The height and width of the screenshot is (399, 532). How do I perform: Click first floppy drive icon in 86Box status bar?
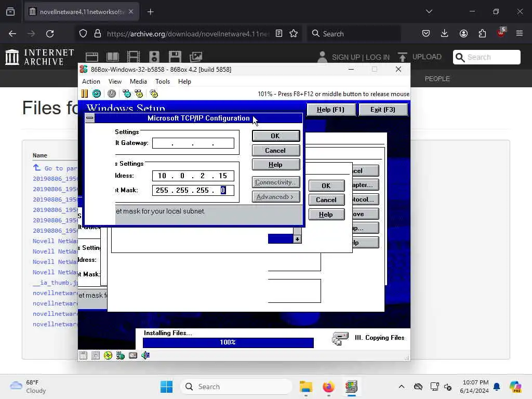click(x=83, y=355)
